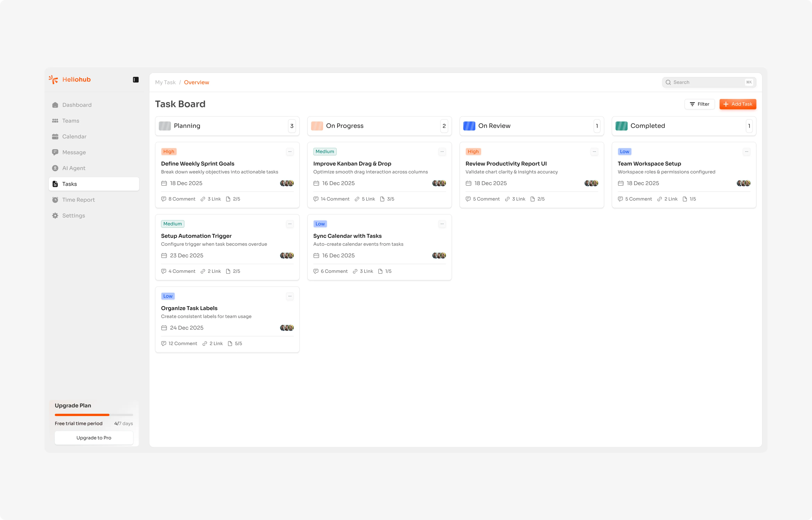This screenshot has height=520, width=812.
Task: Click the attachment file icon on Team Workspace Setup
Action: [685, 199]
